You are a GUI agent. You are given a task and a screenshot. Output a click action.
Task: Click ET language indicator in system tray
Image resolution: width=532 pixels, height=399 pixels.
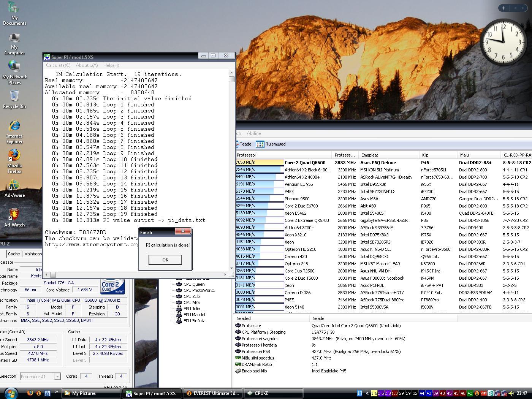click(360, 393)
